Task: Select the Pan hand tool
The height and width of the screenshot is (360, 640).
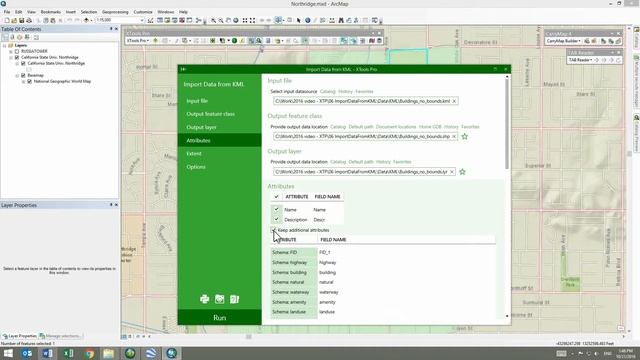Action: 228,20
